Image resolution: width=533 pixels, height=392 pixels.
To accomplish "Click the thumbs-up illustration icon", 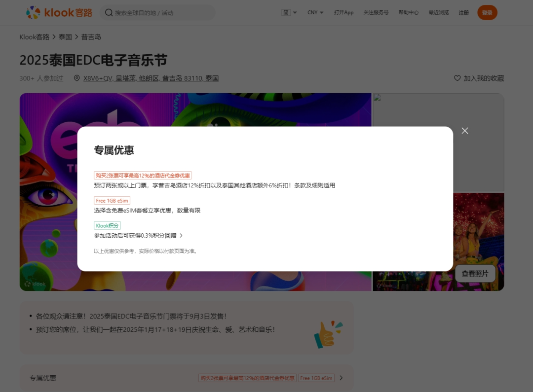I will pos(328,335).
